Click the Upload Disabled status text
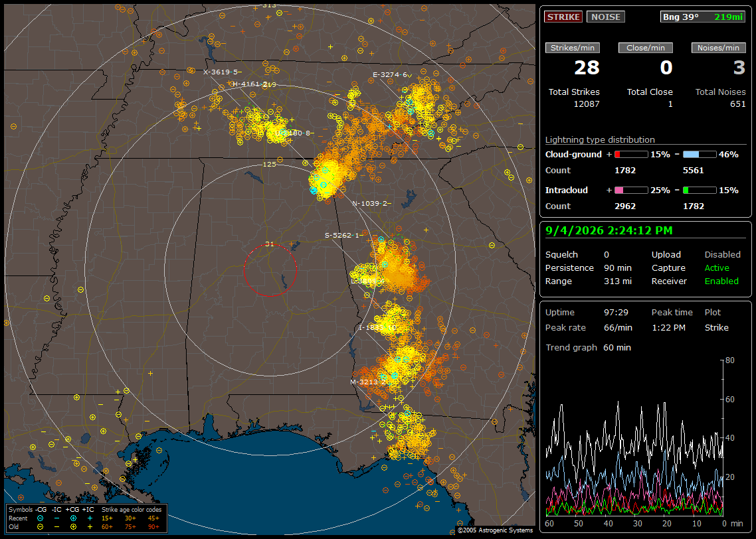The width and height of the screenshot is (756, 539). [x=722, y=254]
